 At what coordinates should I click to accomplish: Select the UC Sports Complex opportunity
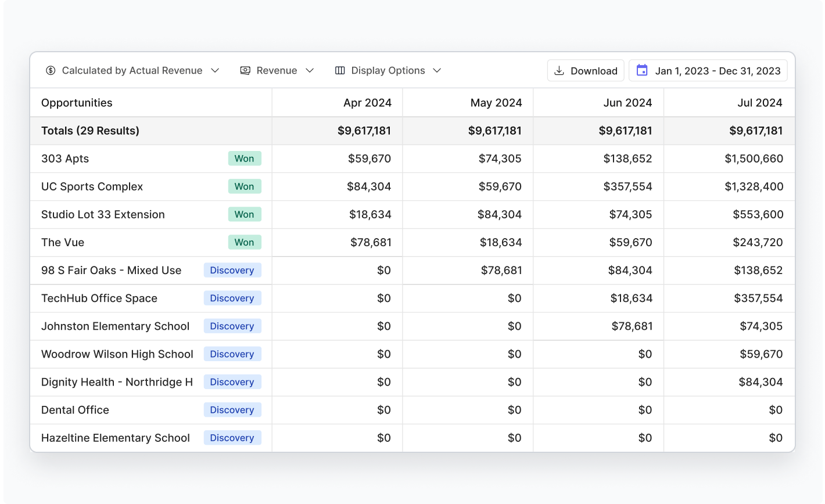pos(92,186)
